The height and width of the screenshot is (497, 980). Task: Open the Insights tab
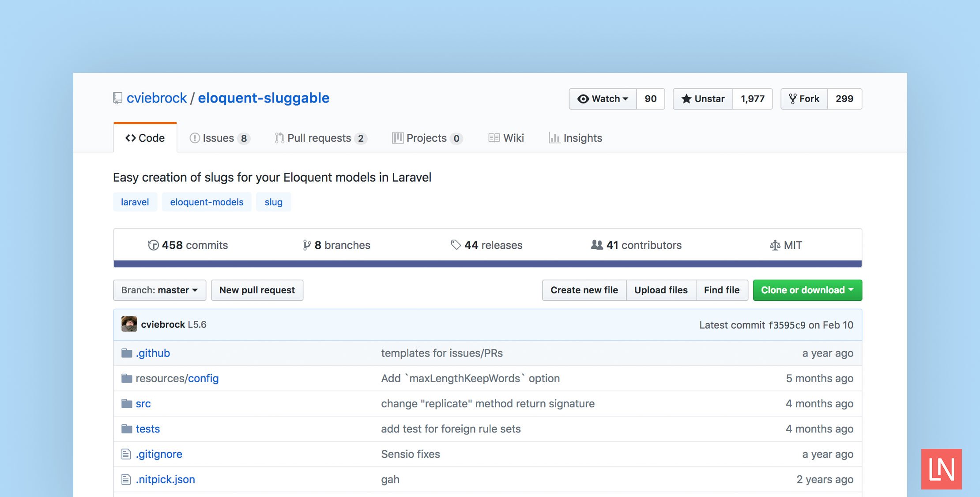(575, 138)
